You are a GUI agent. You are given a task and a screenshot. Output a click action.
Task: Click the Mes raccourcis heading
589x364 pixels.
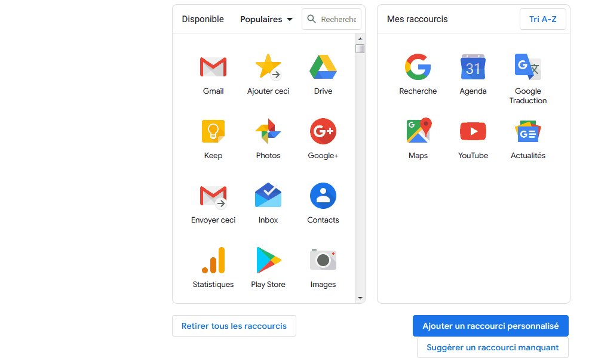(418, 19)
